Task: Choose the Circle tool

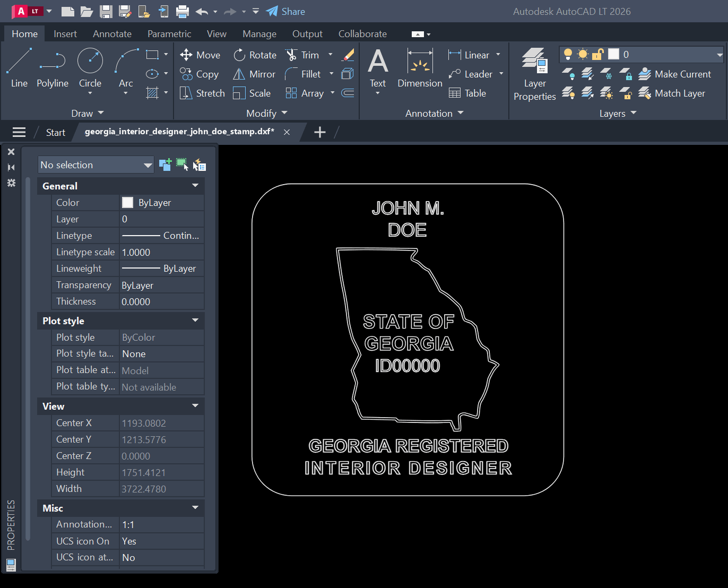Action: tap(90, 67)
